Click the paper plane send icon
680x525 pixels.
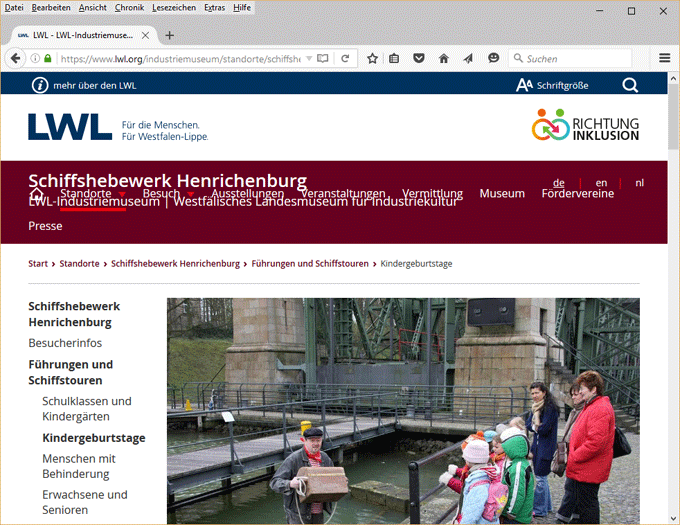point(468,58)
